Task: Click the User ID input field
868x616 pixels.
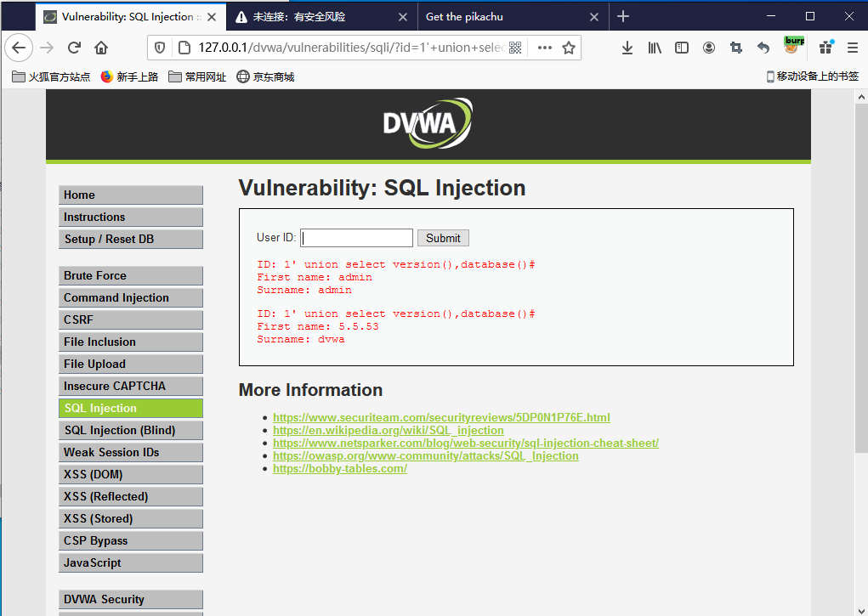Action: [x=356, y=238]
